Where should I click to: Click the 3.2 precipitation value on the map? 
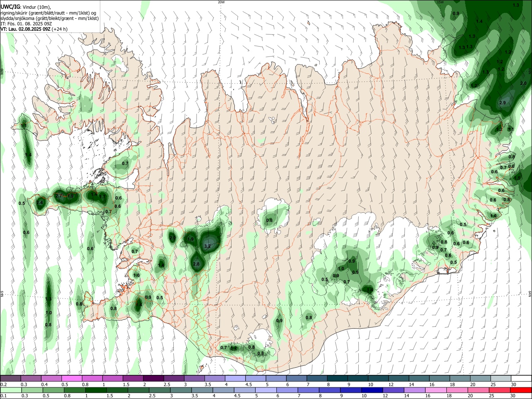point(208,246)
